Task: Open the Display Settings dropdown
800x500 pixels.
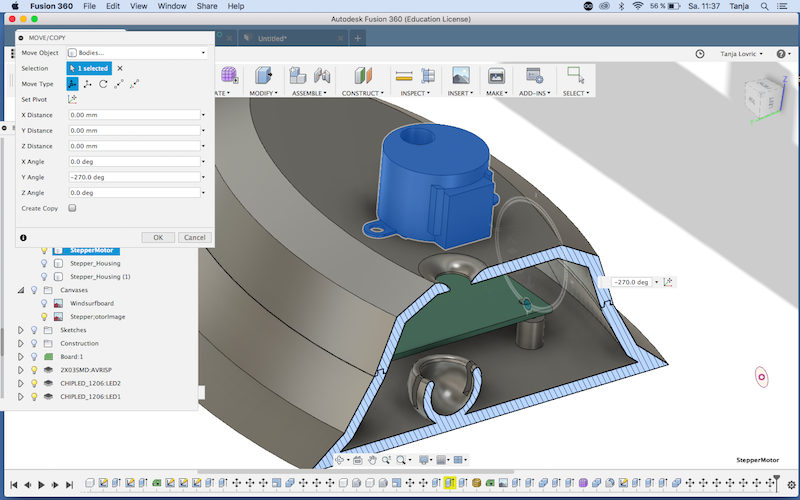Action: [426, 460]
